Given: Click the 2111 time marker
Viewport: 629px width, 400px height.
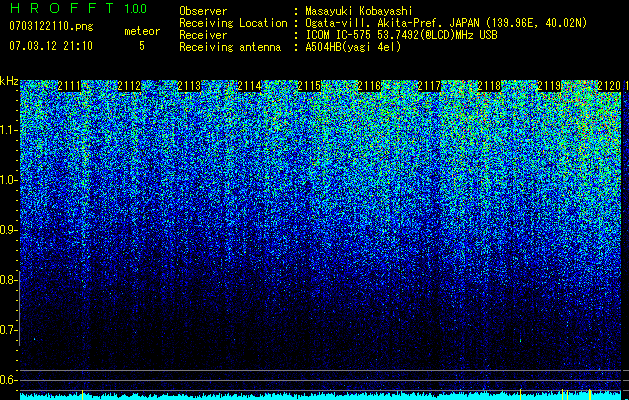Looking at the screenshot, I should [x=69, y=86].
